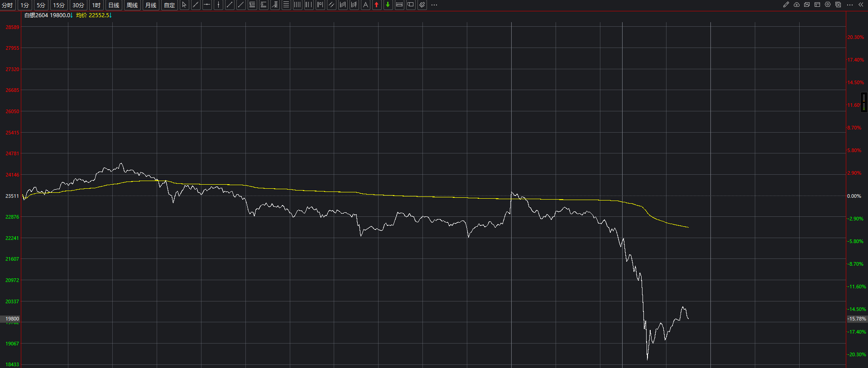Click the 自定 custom period button
This screenshot has height=368, width=868.
pyautogui.click(x=169, y=5)
